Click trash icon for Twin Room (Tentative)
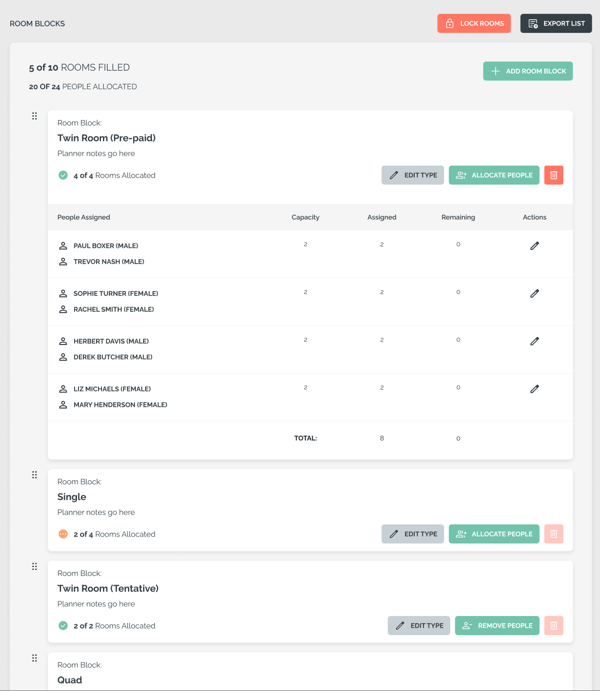Screen dimensions: 600x691 tap(553, 626)
